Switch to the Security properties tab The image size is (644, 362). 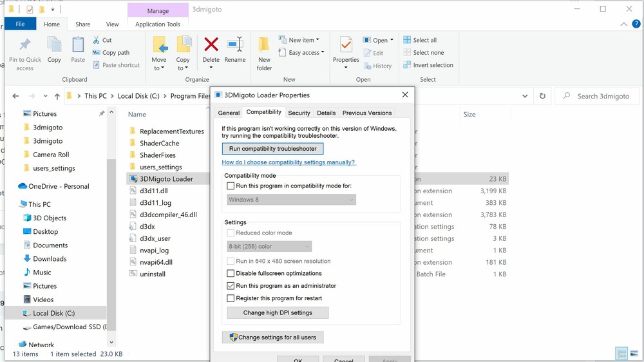(x=299, y=113)
